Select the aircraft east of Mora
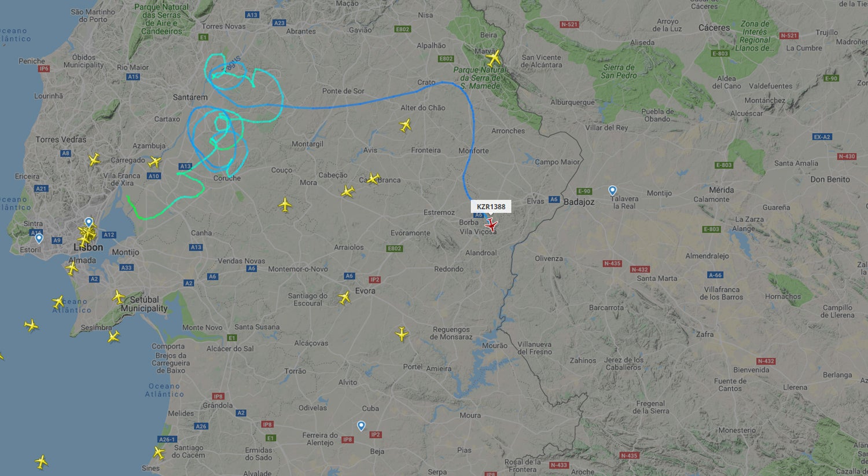868x476 pixels. pyautogui.click(x=347, y=191)
